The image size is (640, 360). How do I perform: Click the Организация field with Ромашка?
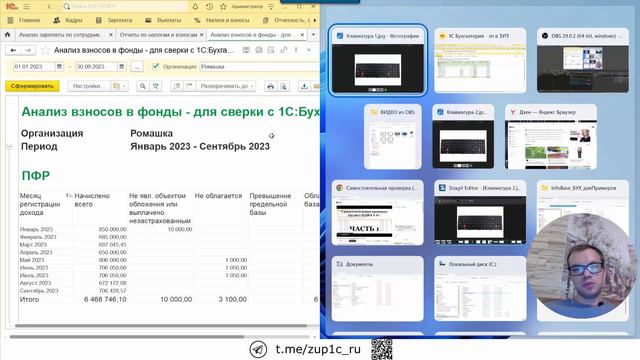(260, 67)
